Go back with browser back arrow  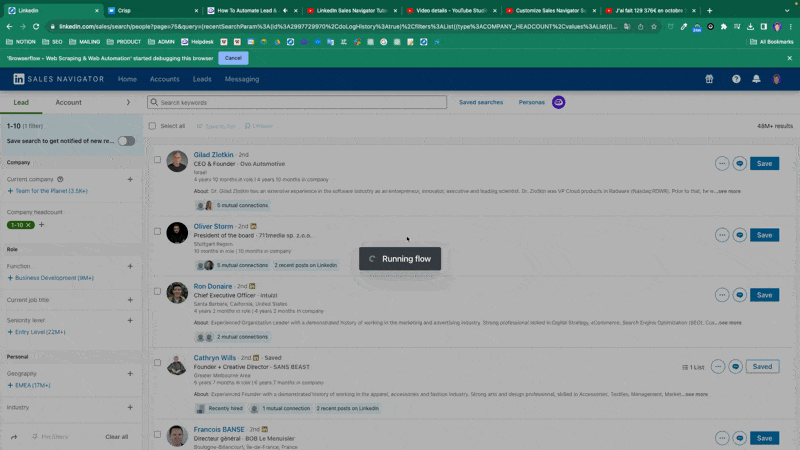(9, 27)
